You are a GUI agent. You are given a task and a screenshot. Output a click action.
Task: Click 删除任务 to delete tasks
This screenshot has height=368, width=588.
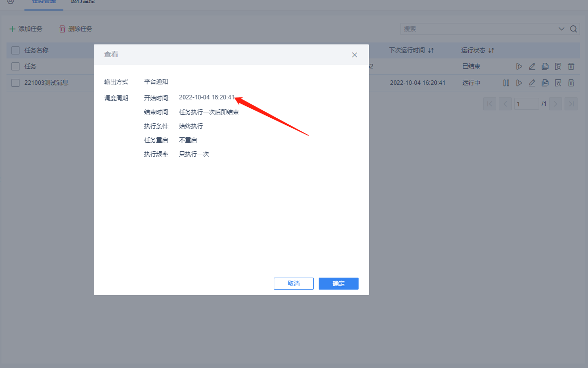(x=76, y=29)
